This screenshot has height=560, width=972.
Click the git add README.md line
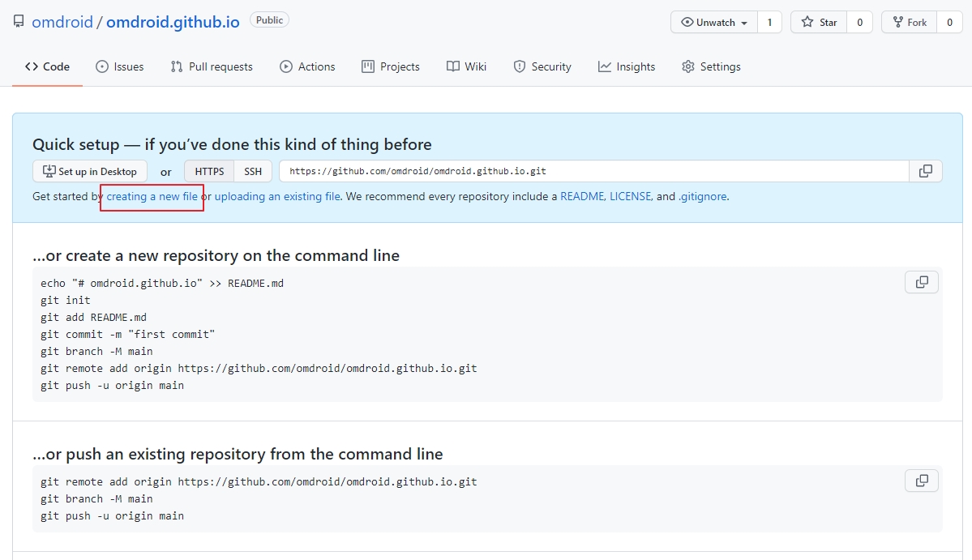(93, 317)
